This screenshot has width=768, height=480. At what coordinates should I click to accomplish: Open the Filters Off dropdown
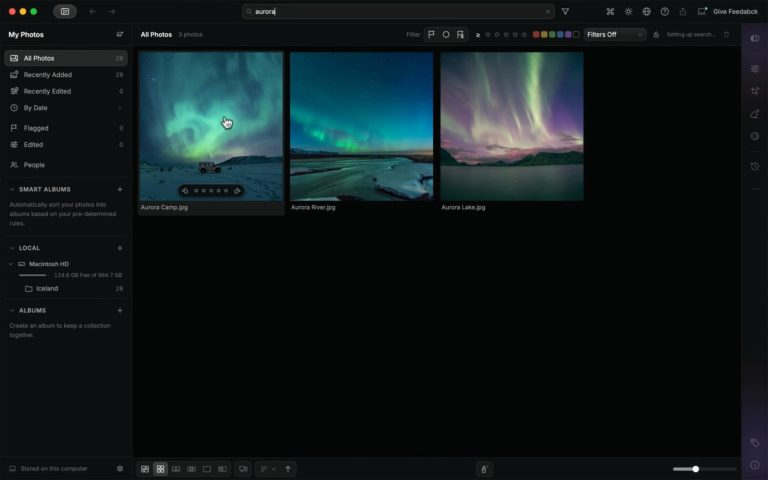click(x=615, y=34)
